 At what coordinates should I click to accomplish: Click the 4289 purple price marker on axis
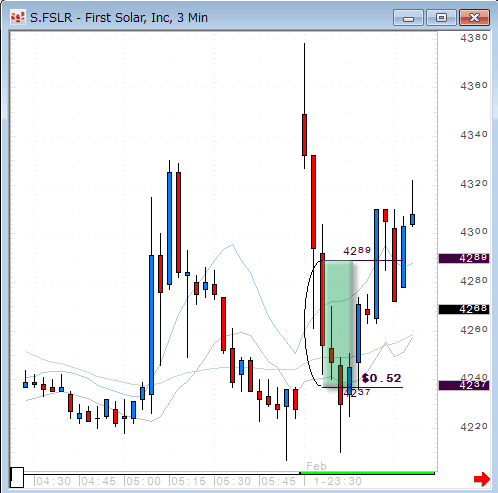(x=464, y=258)
